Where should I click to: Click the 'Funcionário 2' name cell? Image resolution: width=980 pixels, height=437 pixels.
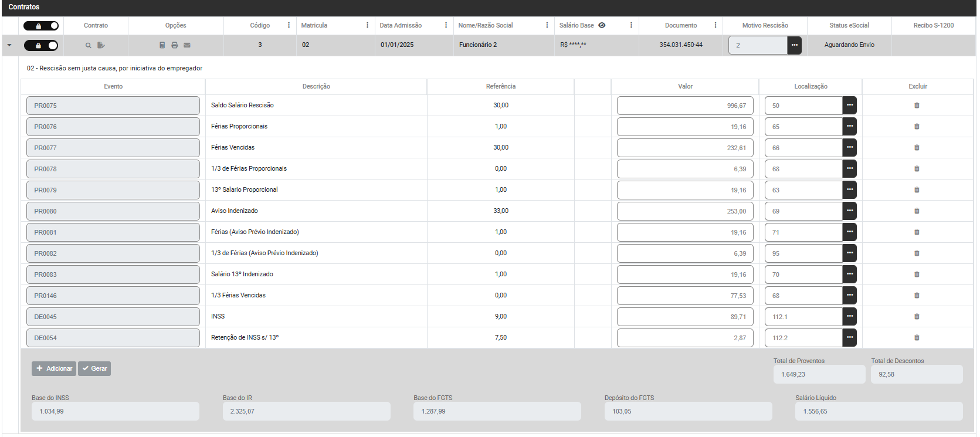pos(478,45)
